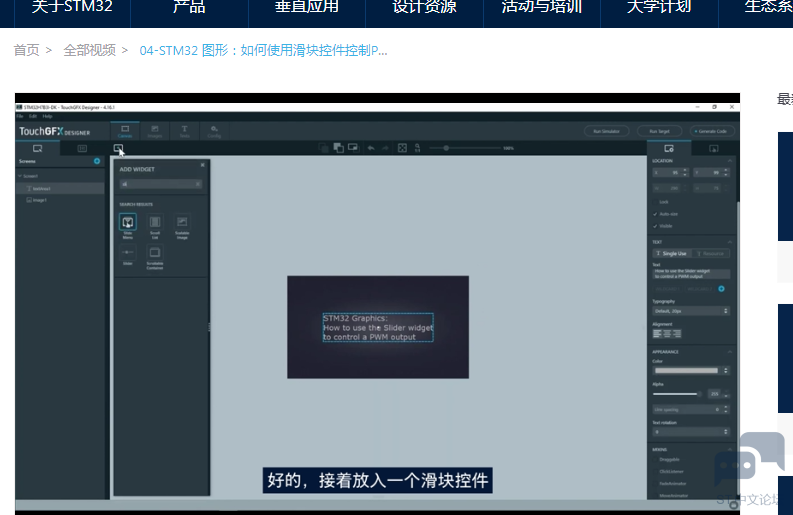Close the Add Widget panel
Image resolution: width=793 pixels, height=515 pixels.
(202, 165)
